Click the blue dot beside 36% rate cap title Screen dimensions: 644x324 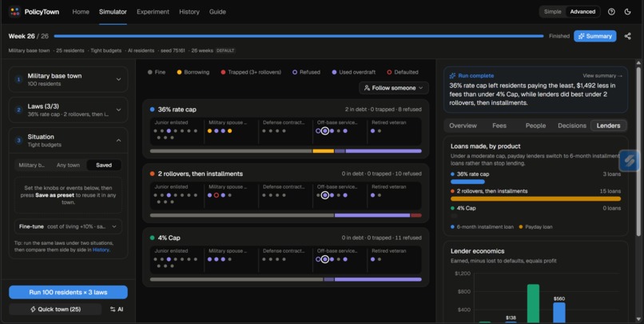coord(152,110)
